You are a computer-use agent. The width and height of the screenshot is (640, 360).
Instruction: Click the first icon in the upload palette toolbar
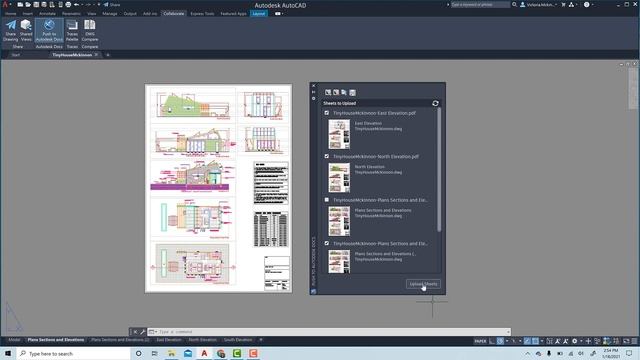(328, 93)
